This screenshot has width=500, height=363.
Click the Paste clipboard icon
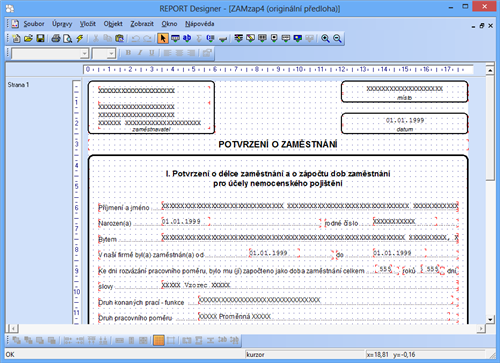(x=119, y=38)
